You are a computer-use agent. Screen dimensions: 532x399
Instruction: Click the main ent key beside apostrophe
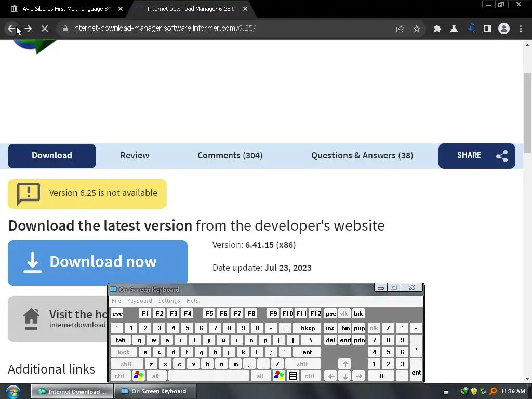tap(307, 352)
